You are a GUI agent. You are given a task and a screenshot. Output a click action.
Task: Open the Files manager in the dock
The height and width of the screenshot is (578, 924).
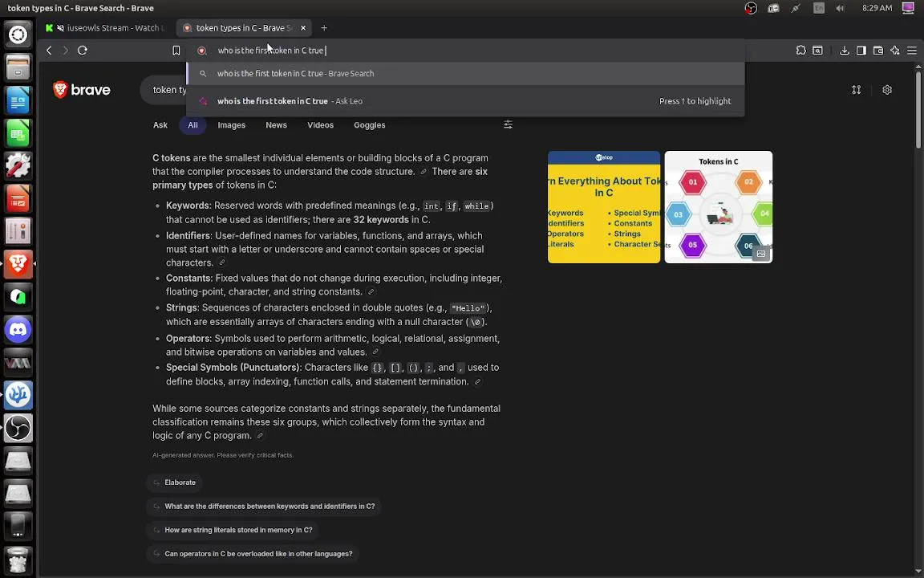18,67
